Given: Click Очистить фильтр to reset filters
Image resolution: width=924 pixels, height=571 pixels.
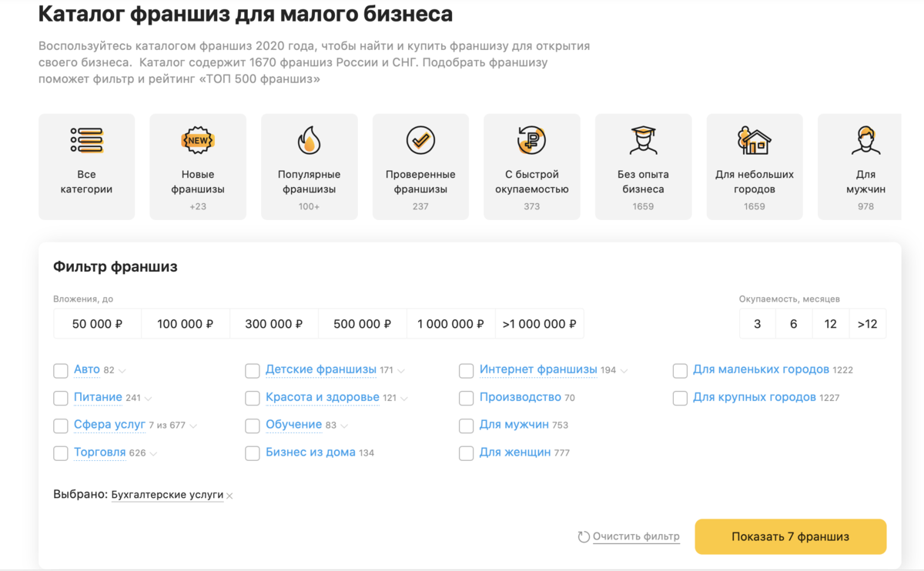Looking at the screenshot, I should [636, 536].
